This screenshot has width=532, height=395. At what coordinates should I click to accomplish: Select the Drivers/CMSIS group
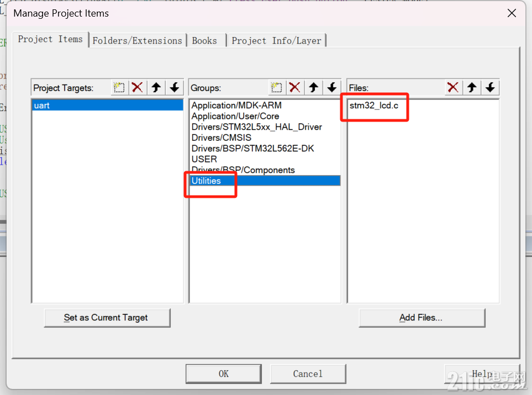tap(265, 138)
